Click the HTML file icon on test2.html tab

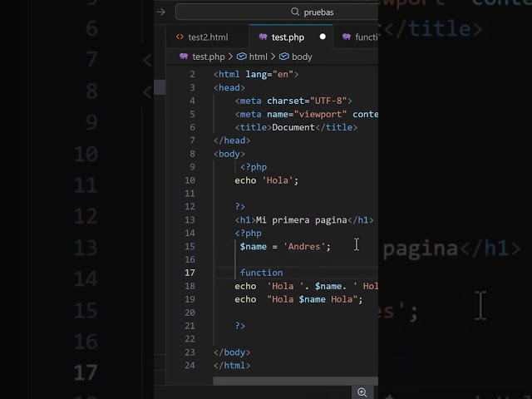tap(180, 37)
